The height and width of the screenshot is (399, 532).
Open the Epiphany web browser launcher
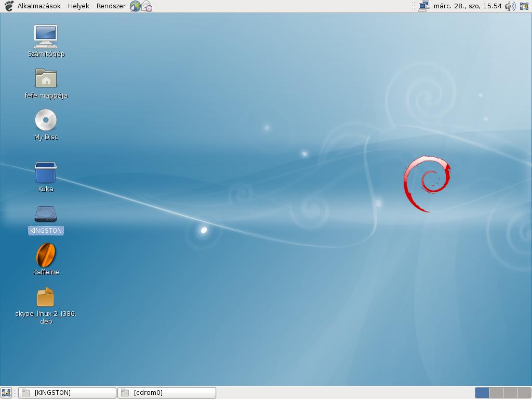click(135, 6)
